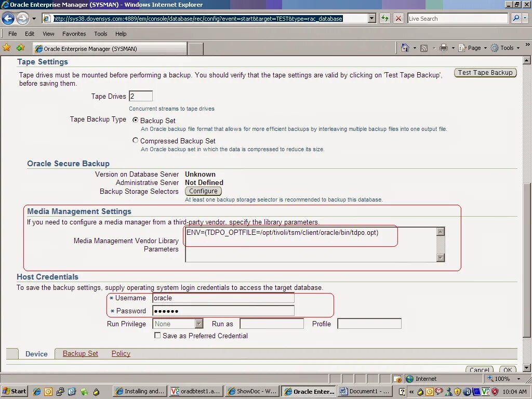Image resolution: width=532 pixels, height=399 pixels.
Task: Click the Run as field
Action: click(272, 324)
